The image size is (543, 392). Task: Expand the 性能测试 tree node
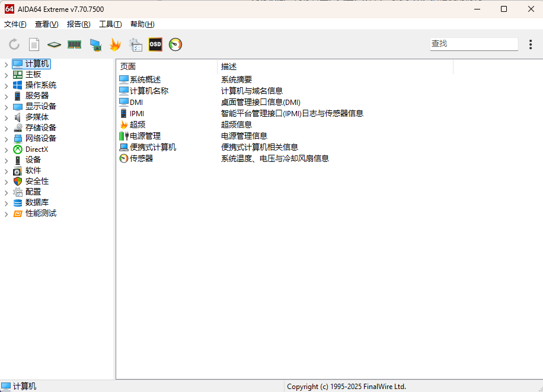6,214
